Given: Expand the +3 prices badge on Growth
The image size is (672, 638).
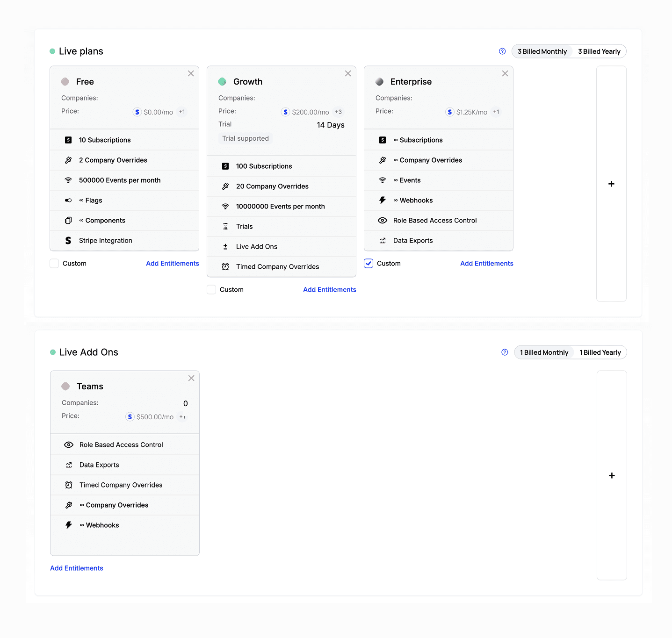Looking at the screenshot, I should [338, 112].
